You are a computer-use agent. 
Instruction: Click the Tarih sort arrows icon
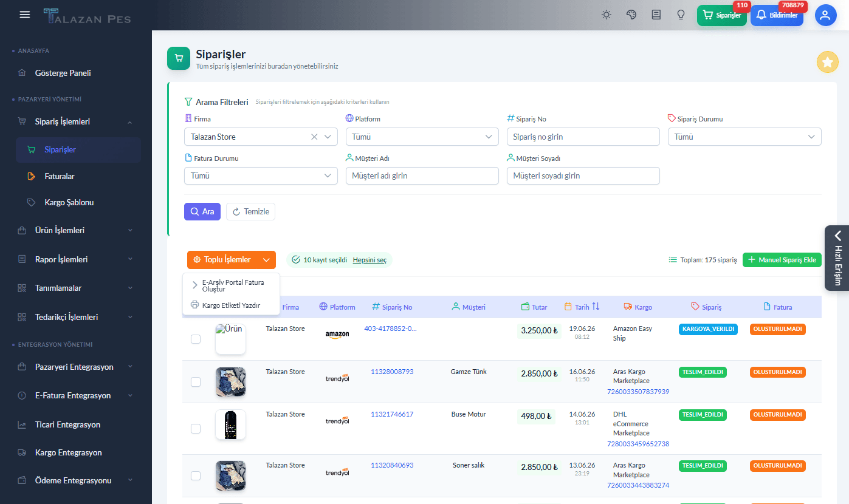tap(596, 307)
